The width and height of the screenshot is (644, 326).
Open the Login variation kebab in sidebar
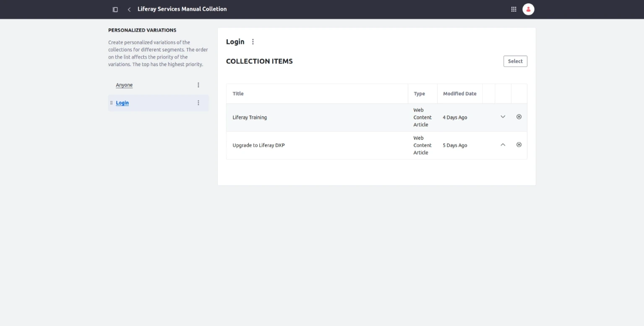(198, 103)
